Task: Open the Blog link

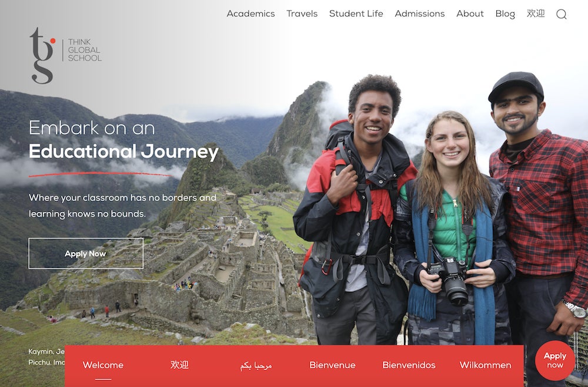Action: point(505,14)
